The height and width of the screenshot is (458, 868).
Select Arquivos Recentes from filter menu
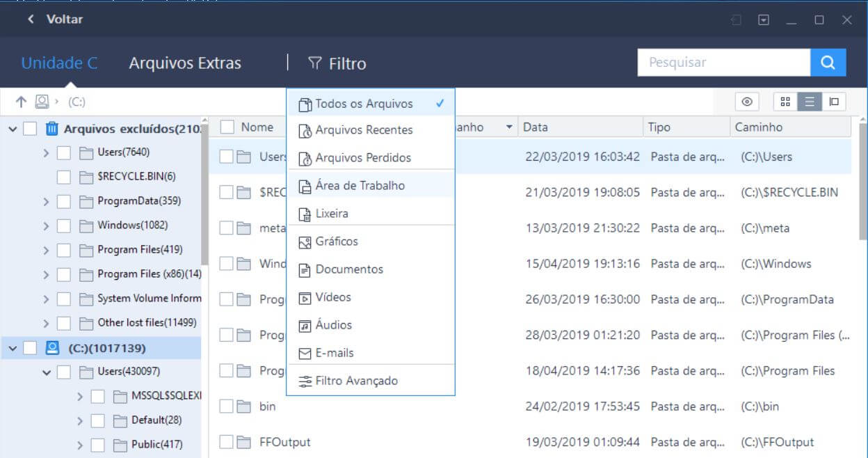click(364, 130)
